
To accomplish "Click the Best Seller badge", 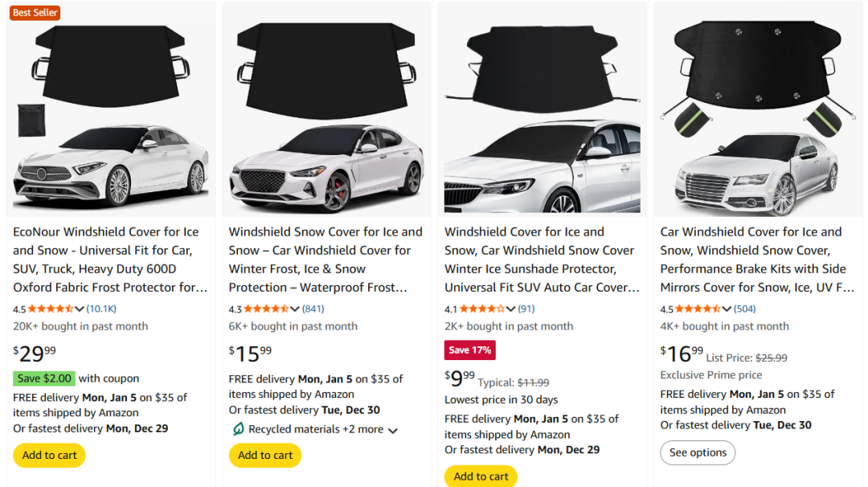I will click(35, 13).
